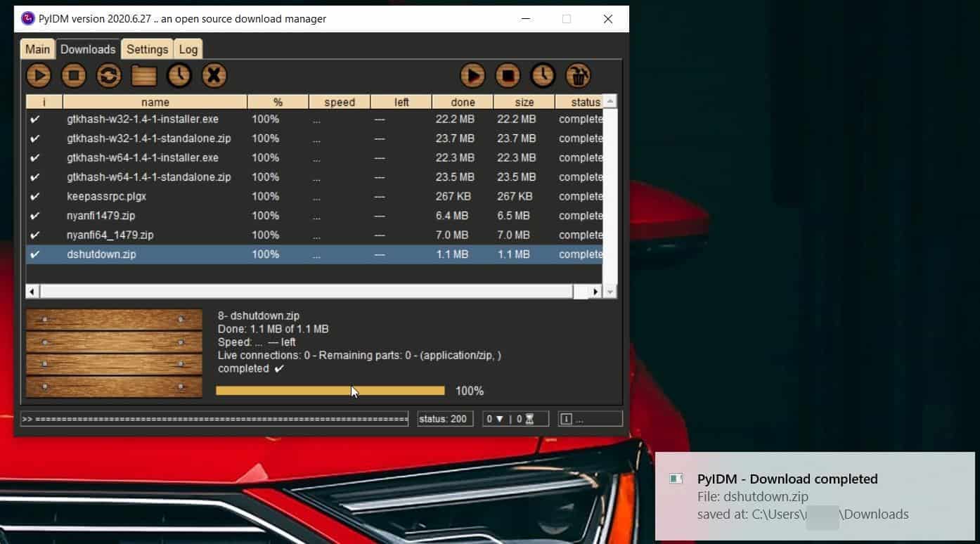Sort by the % column header
The height and width of the screenshot is (544, 980).
278,102
